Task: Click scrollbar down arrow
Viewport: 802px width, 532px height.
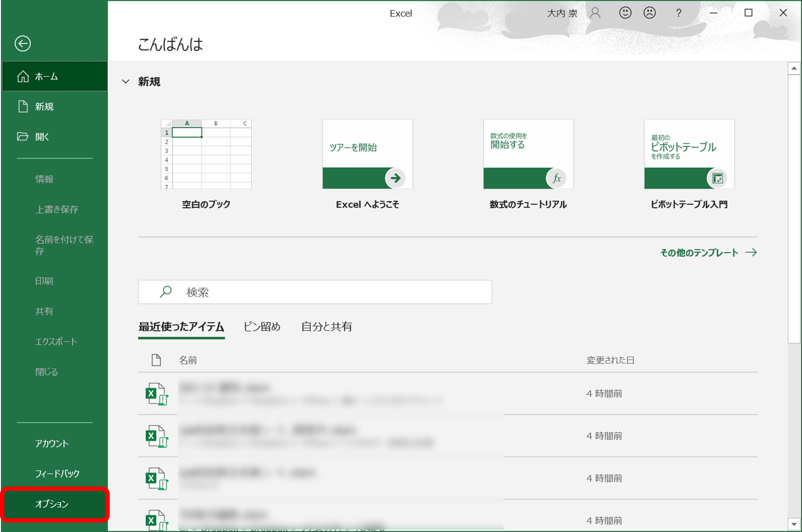Action: click(x=794, y=524)
